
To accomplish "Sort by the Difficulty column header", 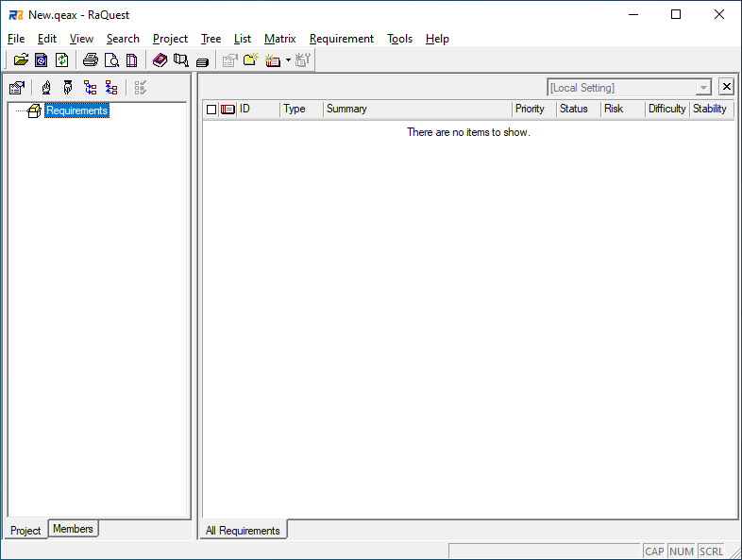I will (666, 109).
